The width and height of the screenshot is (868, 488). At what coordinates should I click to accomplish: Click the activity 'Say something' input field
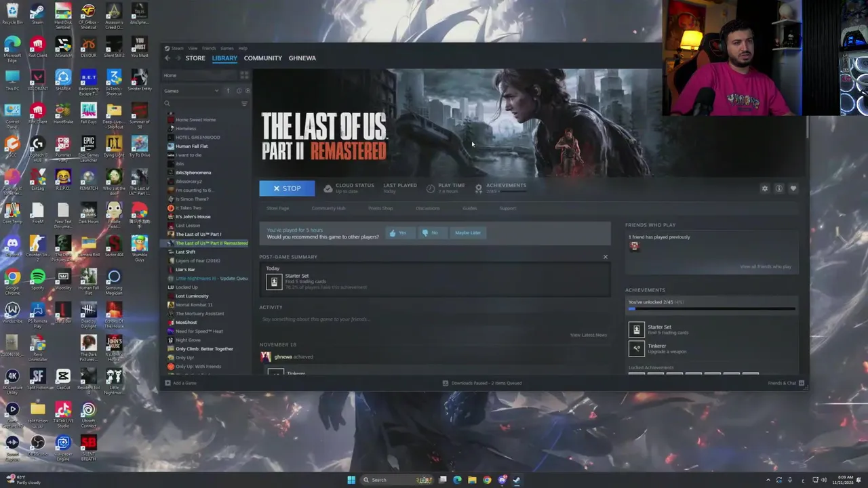(x=434, y=319)
